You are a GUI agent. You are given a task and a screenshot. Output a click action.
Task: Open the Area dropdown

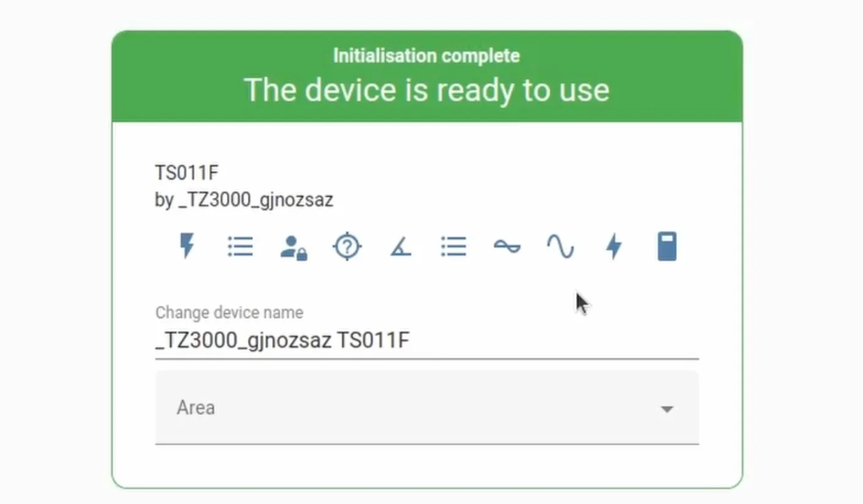click(427, 407)
